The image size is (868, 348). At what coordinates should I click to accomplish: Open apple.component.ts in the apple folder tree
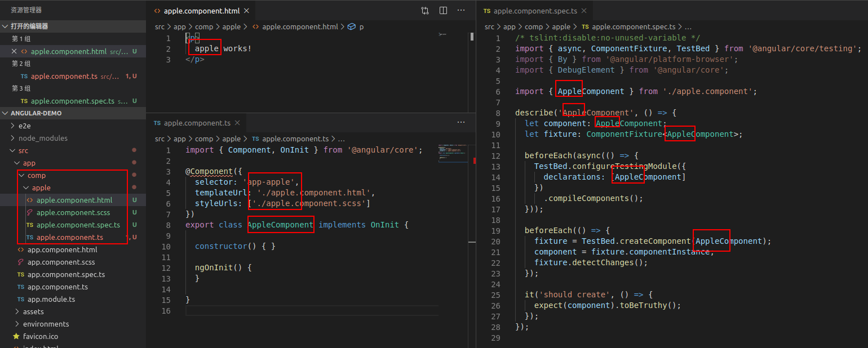tap(73, 237)
